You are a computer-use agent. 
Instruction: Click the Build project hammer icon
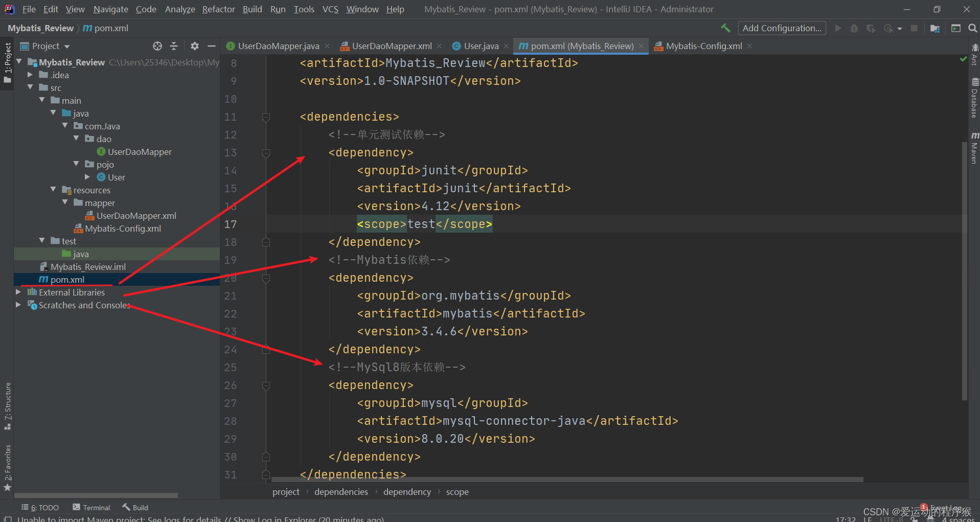click(725, 28)
